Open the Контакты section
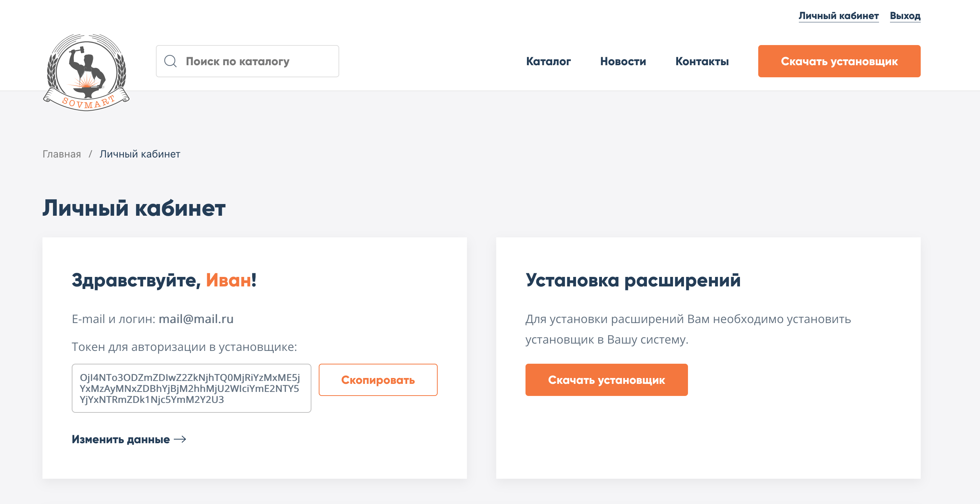Image resolution: width=980 pixels, height=504 pixels. pos(702,61)
